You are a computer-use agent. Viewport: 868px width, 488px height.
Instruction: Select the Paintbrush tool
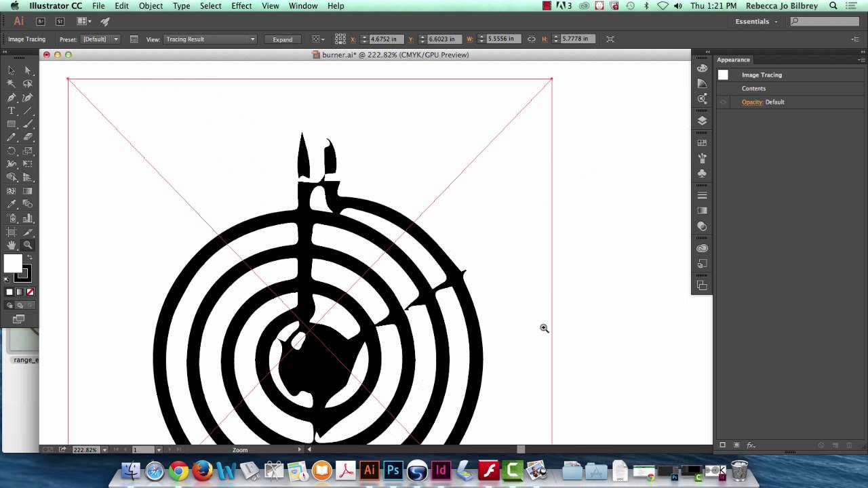pos(28,124)
